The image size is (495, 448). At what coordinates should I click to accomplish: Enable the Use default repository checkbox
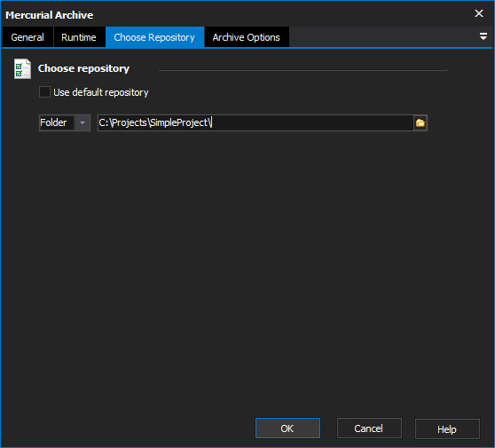tap(44, 92)
